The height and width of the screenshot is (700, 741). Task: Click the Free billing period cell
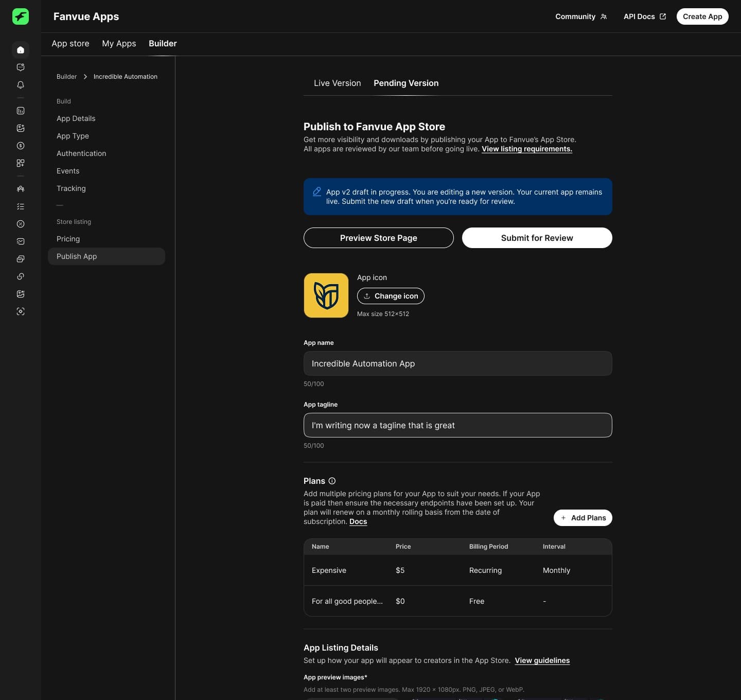coord(477,601)
